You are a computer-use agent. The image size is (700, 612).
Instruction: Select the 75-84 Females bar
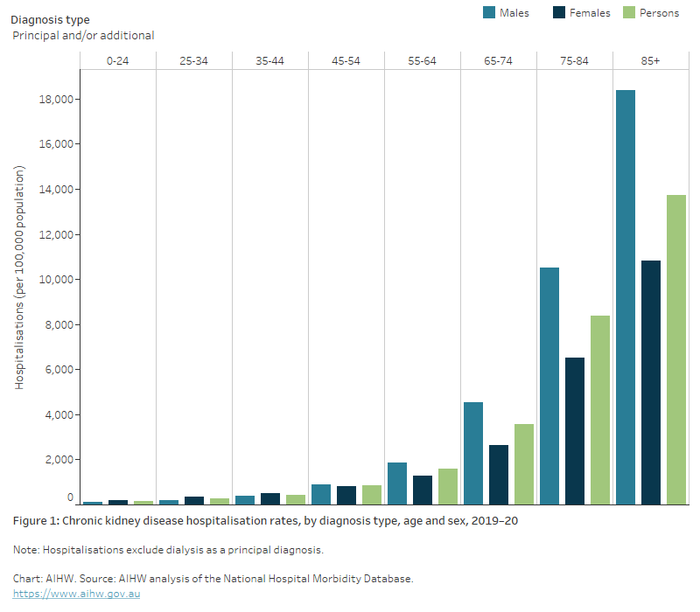click(x=575, y=431)
